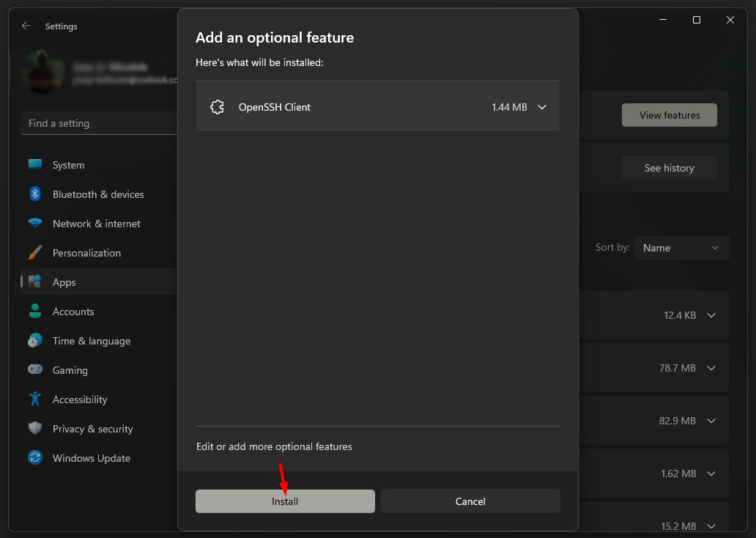This screenshot has height=538, width=756.
Task: Click the Accessibility figure icon
Action: click(x=35, y=399)
